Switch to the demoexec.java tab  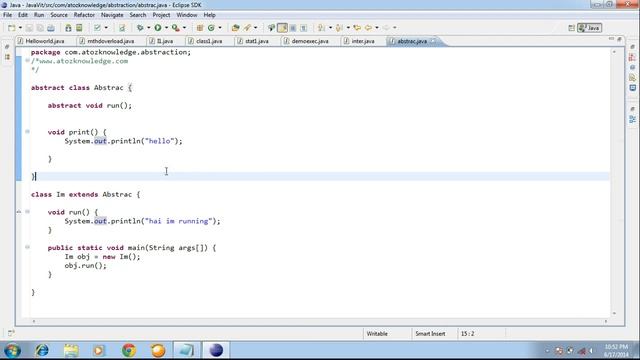tap(310, 41)
